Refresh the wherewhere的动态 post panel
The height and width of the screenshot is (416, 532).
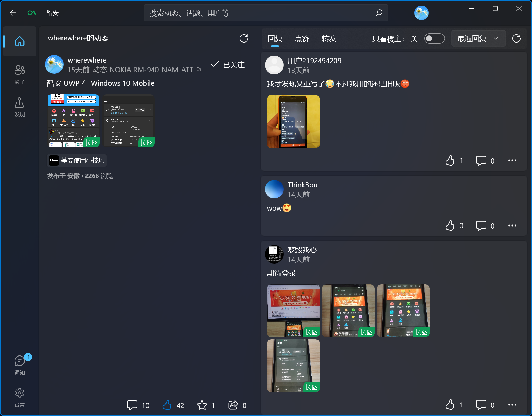[x=244, y=38]
